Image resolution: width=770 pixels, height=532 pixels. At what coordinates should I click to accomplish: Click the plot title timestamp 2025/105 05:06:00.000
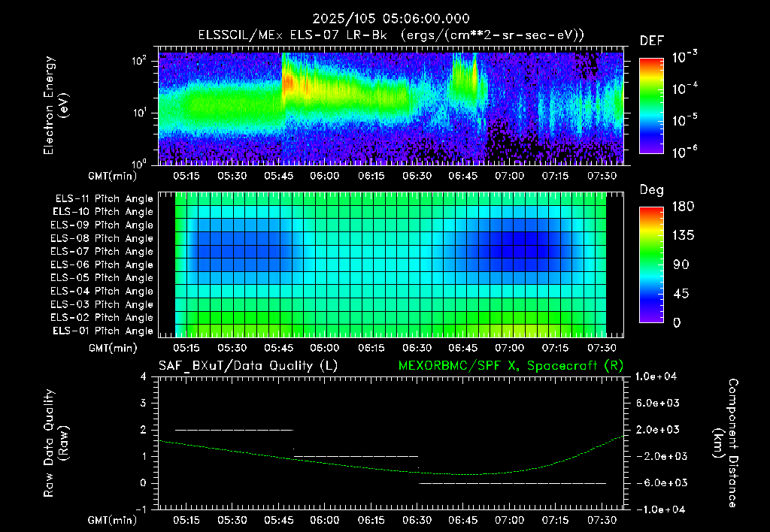coord(391,19)
